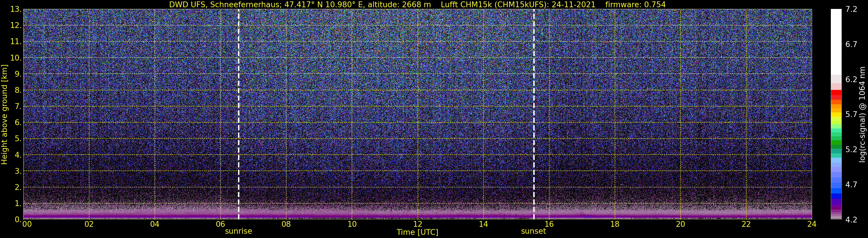
Task: Click the time tick label 04
Action: (x=155, y=224)
